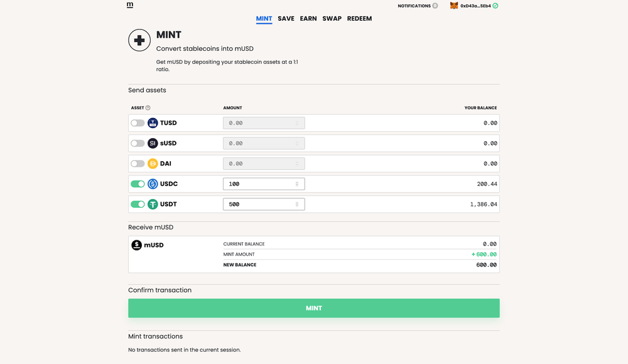Click the DAI asset label

(x=165, y=163)
